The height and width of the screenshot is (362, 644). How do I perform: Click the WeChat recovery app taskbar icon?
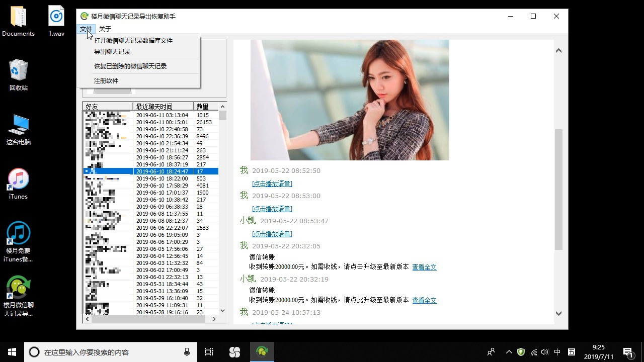[x=262, y=352]
